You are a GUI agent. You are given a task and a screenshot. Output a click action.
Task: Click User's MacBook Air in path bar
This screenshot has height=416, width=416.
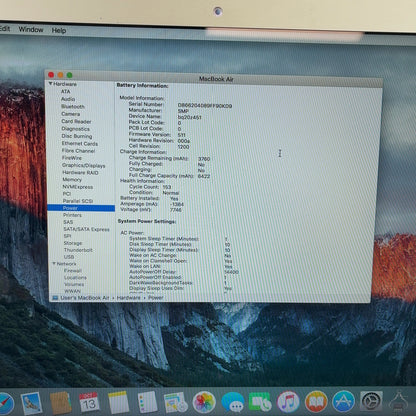tap(85, 298)
